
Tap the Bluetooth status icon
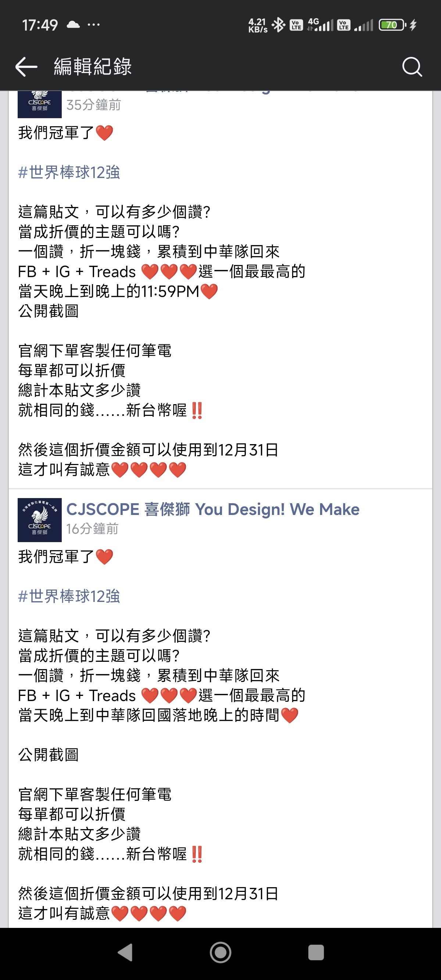tap(279, 25)
